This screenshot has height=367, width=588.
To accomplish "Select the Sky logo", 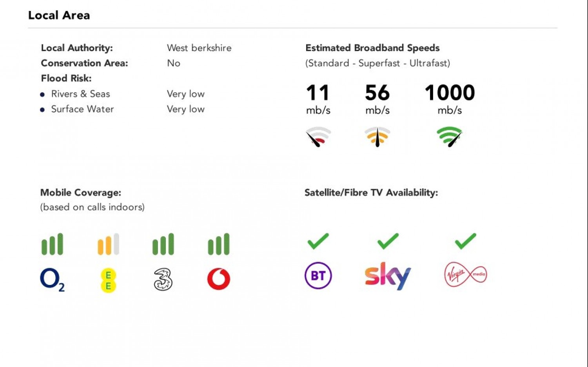I will point(388,276).
